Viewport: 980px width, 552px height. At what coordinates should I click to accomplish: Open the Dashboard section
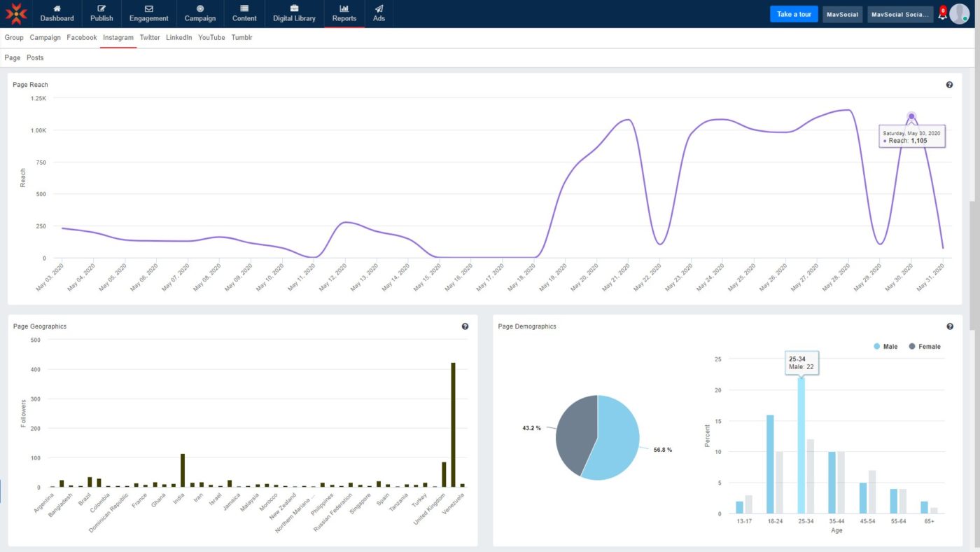pos(57,14)
